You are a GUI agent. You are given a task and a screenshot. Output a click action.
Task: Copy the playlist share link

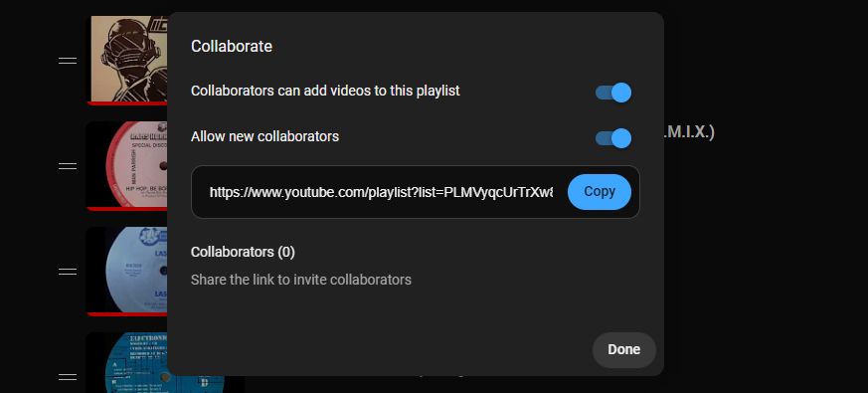(x=600, y=192)
